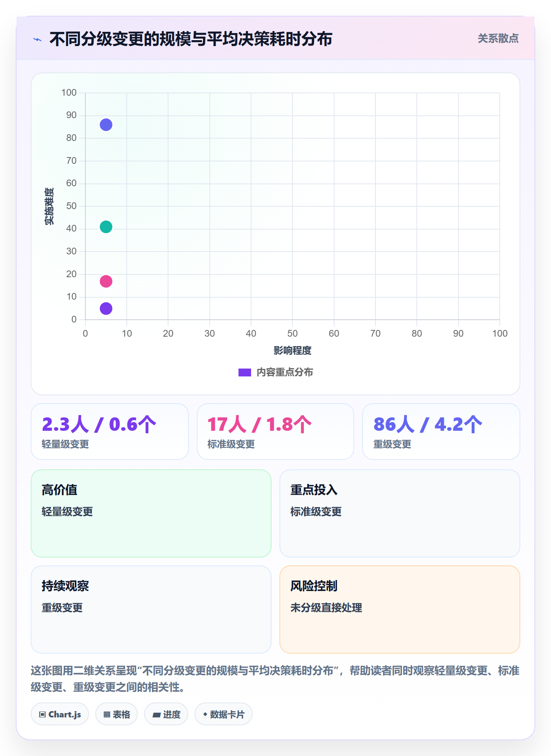The height and width of the screenshot is (756, 551).
Task: Click the 实施难度 y-axis title
Action: (x=49, y=206)
